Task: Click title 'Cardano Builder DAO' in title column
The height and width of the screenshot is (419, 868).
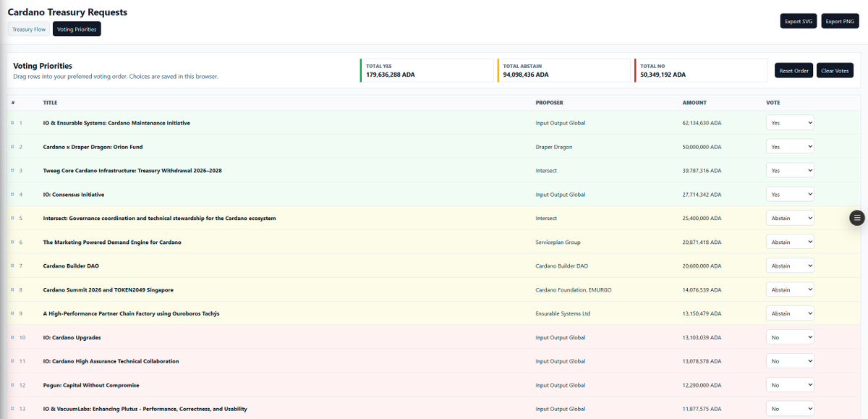Action: pyautogui.click(x=71, y=266)
